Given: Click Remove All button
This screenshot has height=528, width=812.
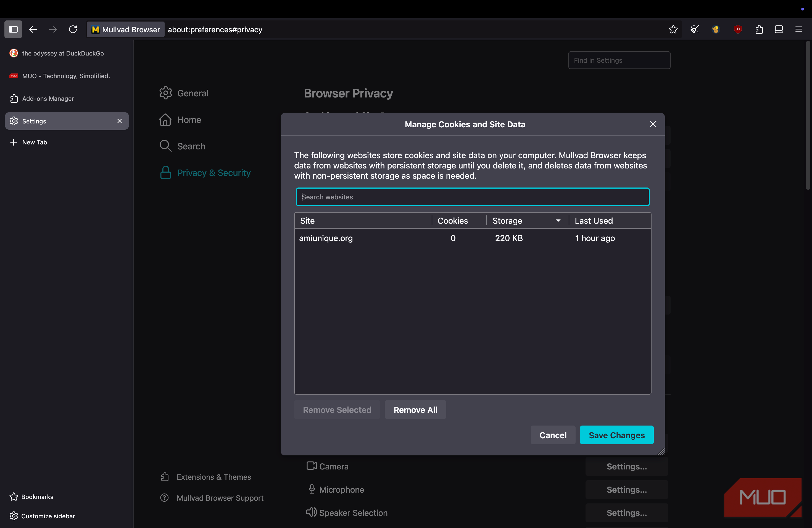Looking at the screenshot, I should point(415,410).
